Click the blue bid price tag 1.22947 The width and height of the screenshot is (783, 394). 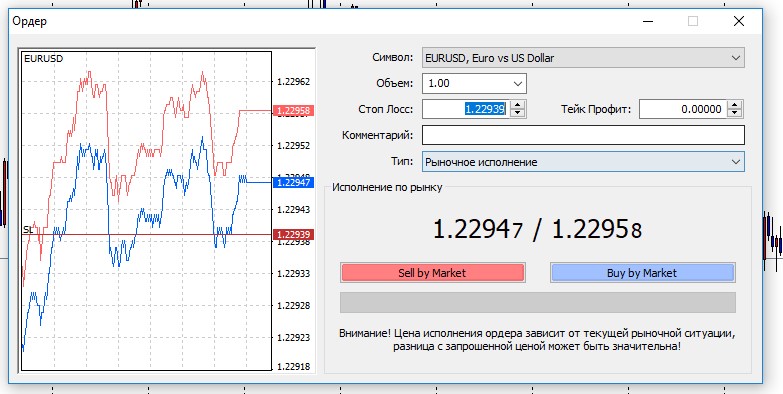(293, 183)
